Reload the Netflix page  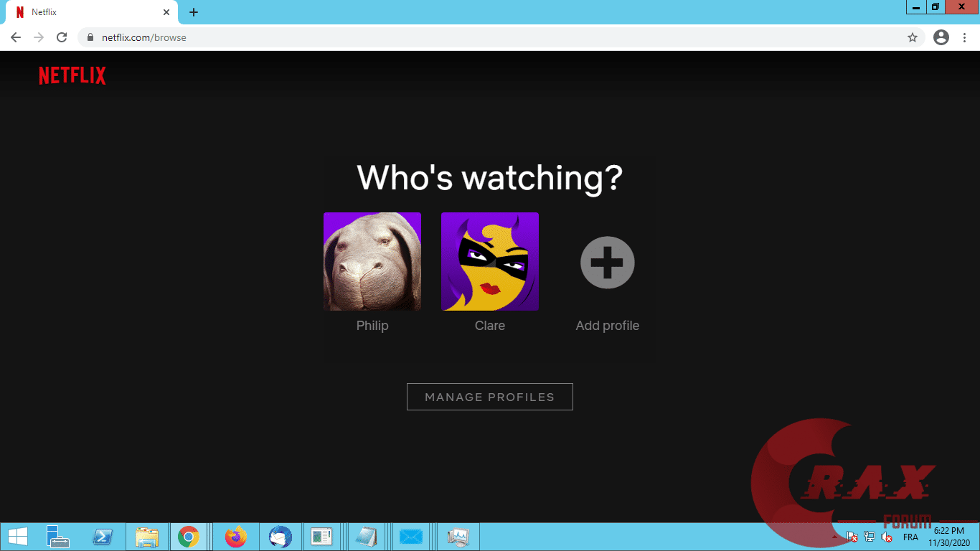click(x=62, y=37)
